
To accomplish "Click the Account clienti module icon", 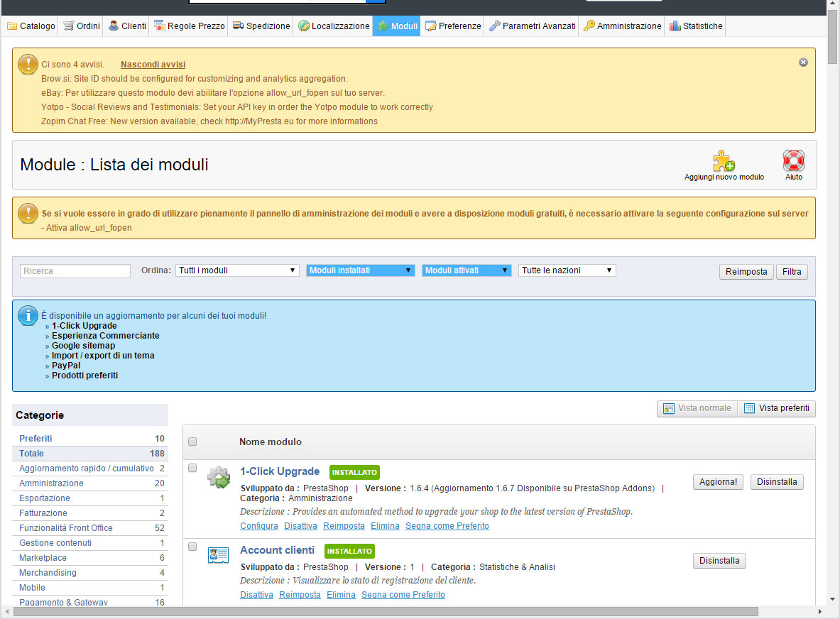I will (219, 554).
